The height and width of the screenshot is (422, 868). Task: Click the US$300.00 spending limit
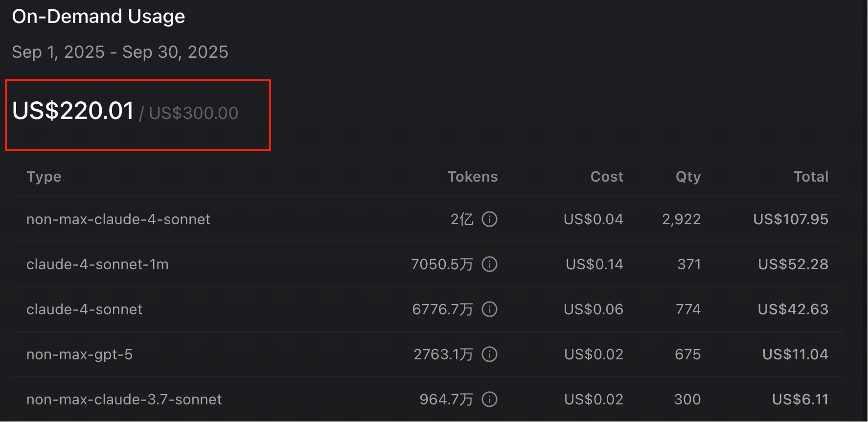click(193, 113)
